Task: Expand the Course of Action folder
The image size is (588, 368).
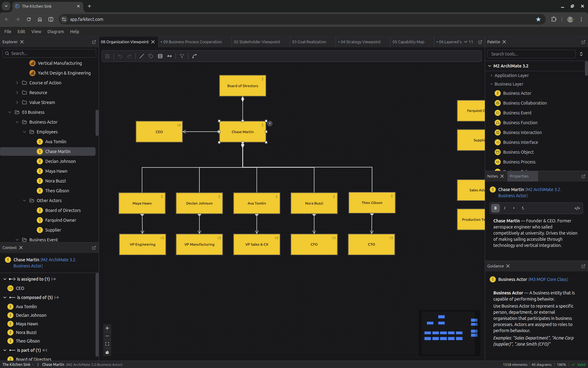Action: click(17, 83)
